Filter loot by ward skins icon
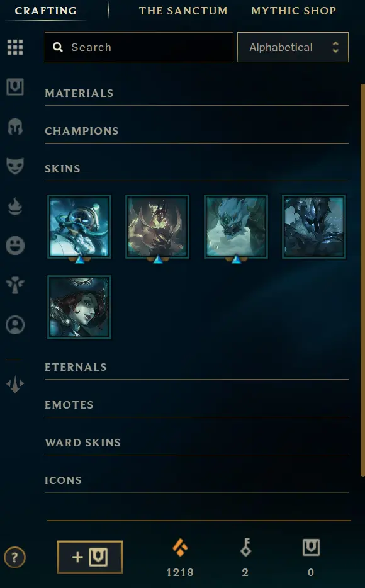 [15, 285]
